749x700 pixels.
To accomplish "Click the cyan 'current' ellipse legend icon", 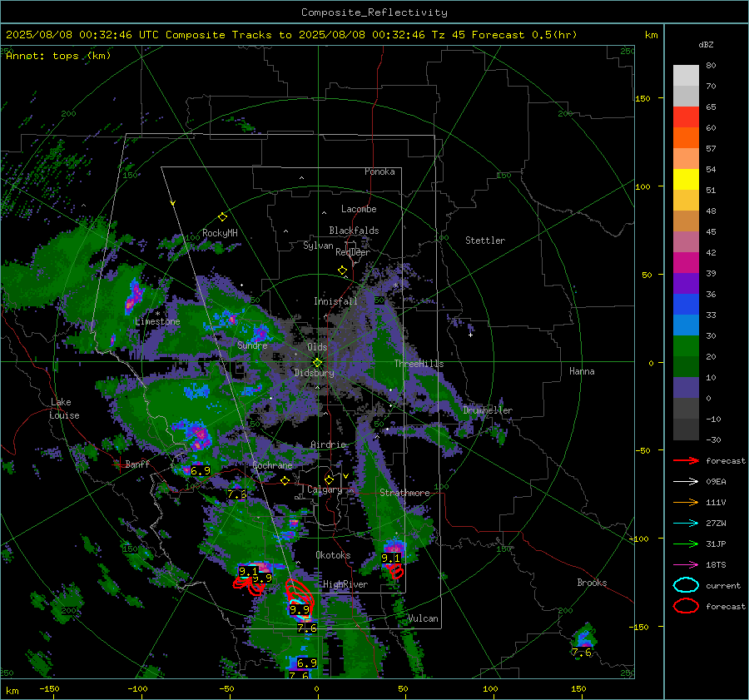I will click(x=686, y=585).
